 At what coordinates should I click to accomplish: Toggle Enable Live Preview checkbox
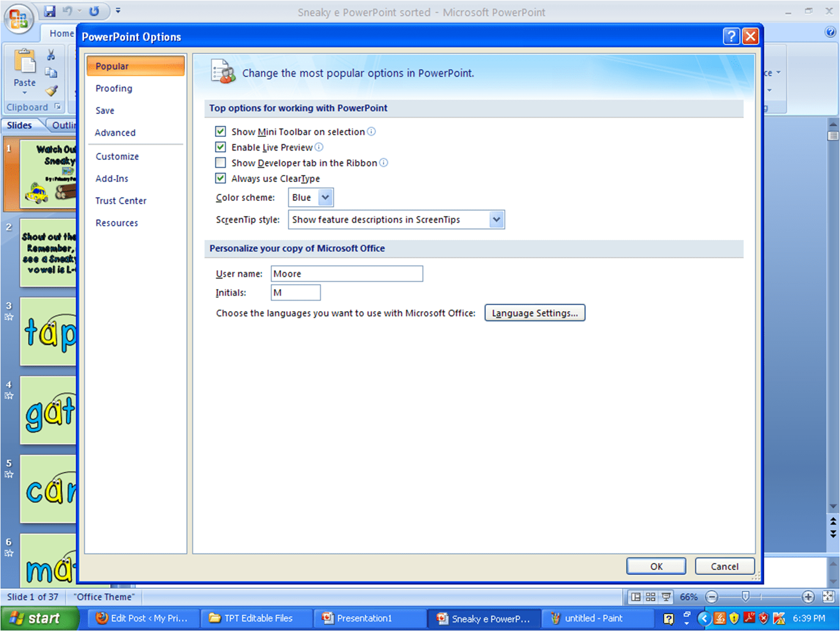coord(221,147)
